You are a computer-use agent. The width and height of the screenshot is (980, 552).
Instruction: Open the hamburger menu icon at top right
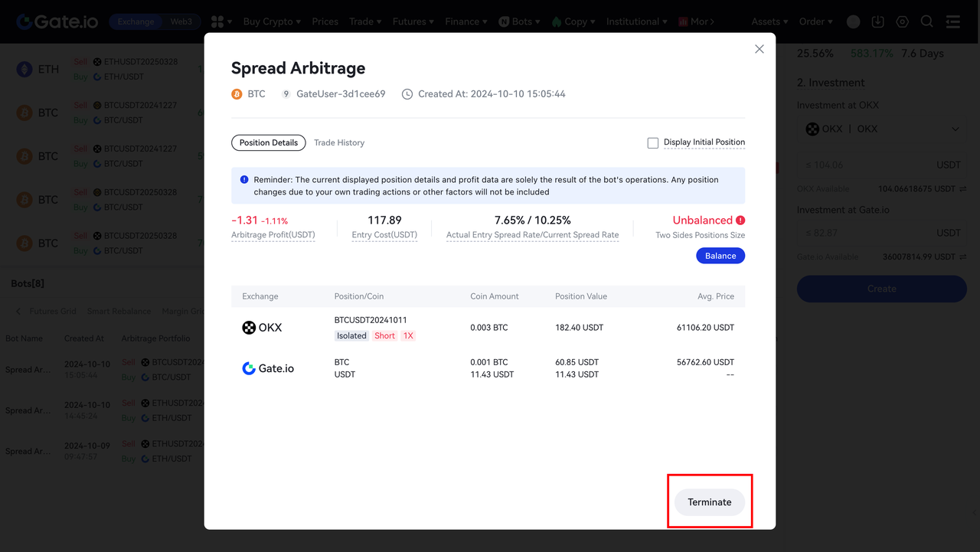click(952, 22)
